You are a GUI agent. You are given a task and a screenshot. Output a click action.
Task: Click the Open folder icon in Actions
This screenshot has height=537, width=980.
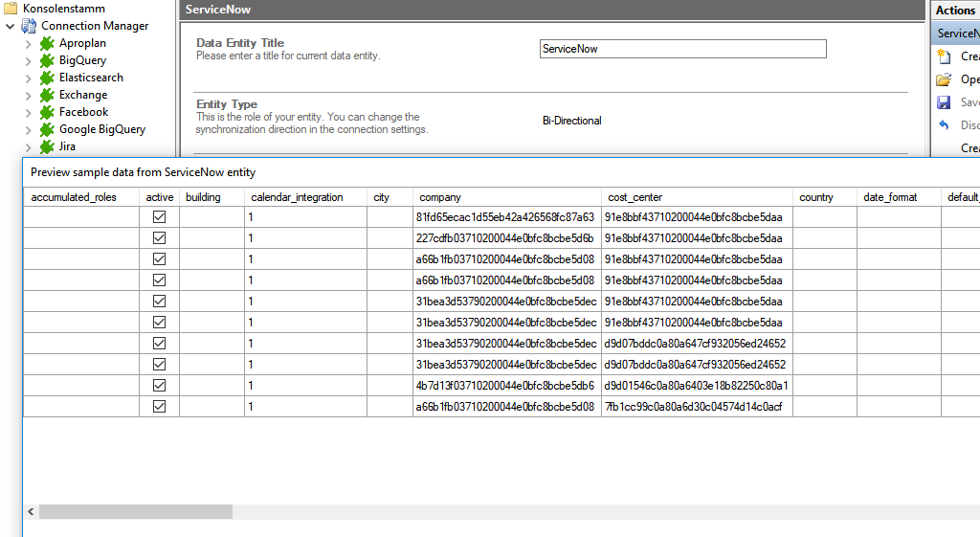click(944, 79)
